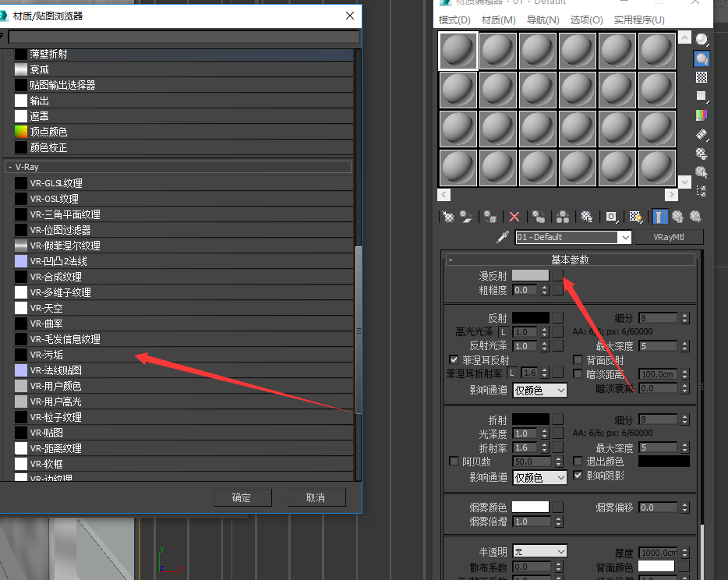Click the map button next to 折射
Image resolution: width=728 pixels, height=580 pixels.
[x=557, y=419]
